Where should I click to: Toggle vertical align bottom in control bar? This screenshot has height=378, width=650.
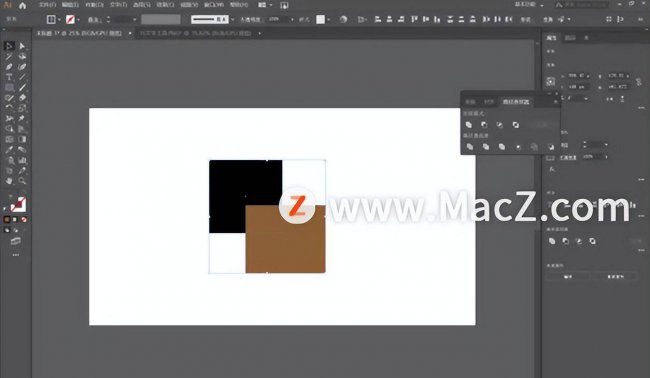(437, 19)
